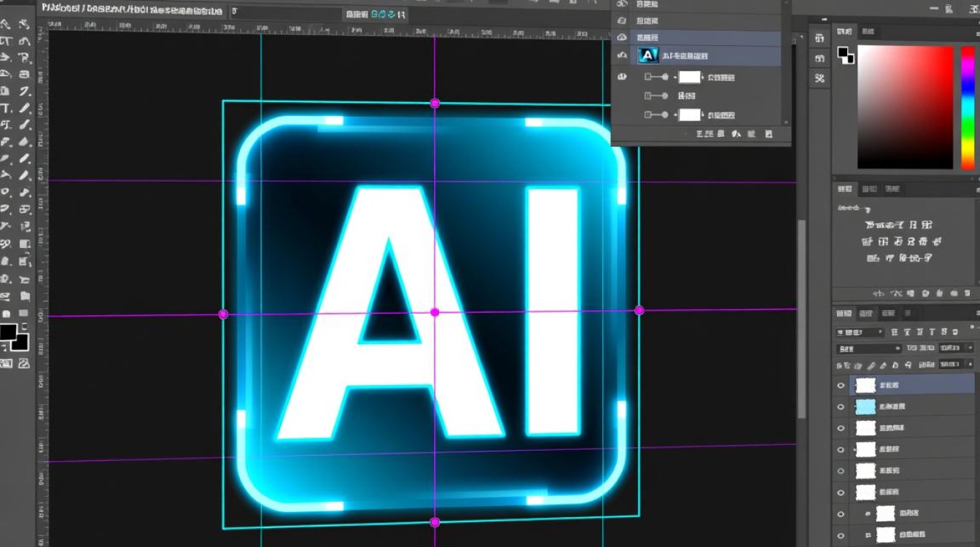Click the foreground color square in the left toolbar
980x547 pixels.
[8, 332]
